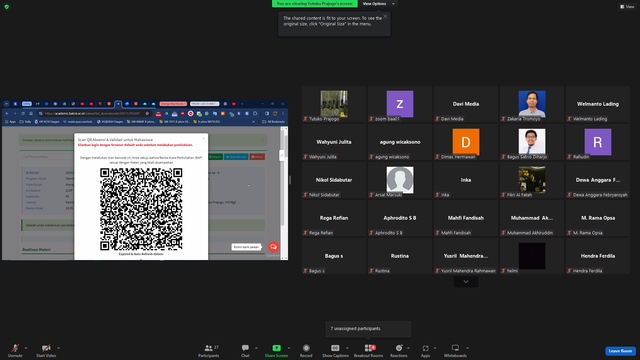Close the QR Absensi dialog in shared screen
This screenshot has height=360, width=640.
tap(203, 139)
